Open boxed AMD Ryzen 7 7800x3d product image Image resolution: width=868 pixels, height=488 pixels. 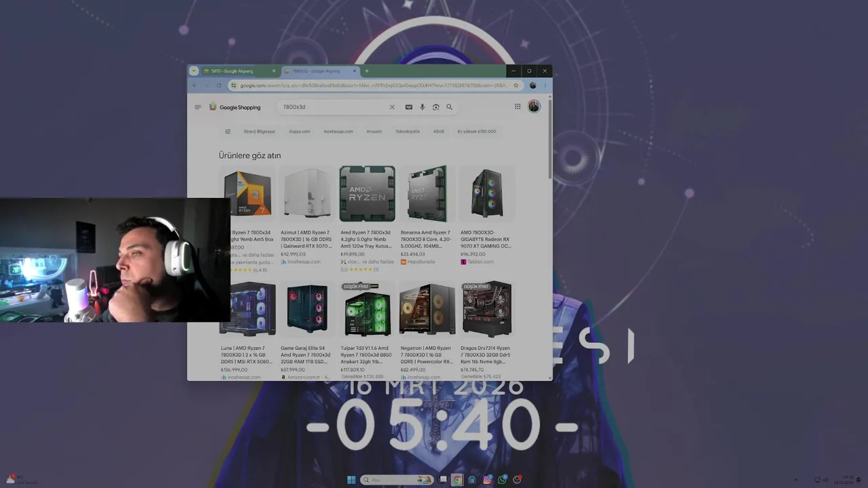[248, 193]
